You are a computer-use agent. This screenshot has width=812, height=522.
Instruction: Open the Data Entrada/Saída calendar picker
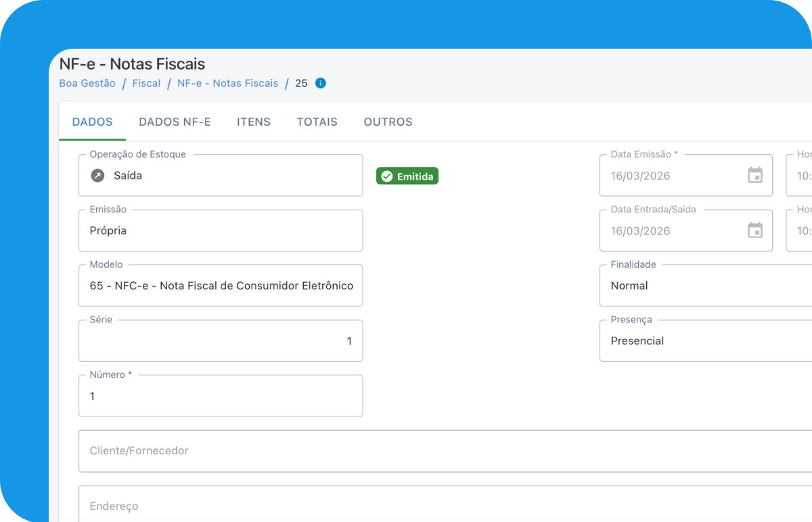tap(754, 231)
